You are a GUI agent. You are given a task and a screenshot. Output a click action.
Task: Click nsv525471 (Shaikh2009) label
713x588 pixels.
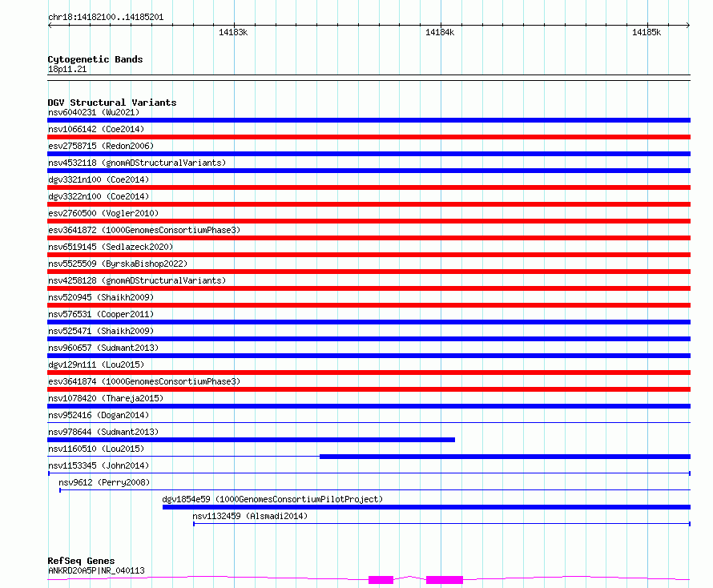[101, 331]
